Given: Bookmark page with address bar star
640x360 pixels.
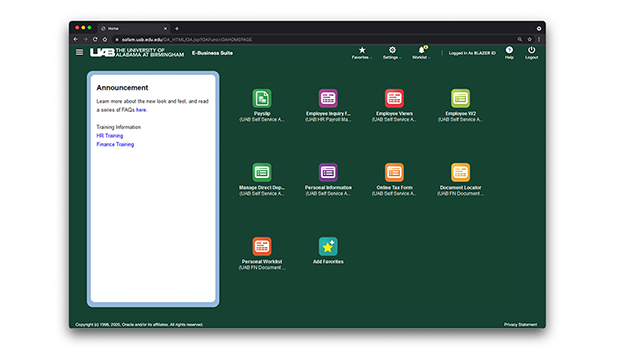Looking at the screenshot, I should click(x=529, y=40).
